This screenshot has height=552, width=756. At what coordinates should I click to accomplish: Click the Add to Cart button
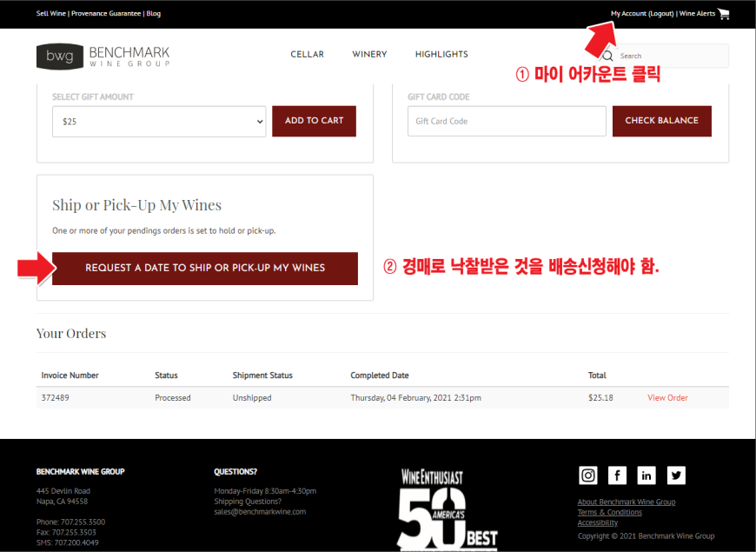tap(314, 121)
